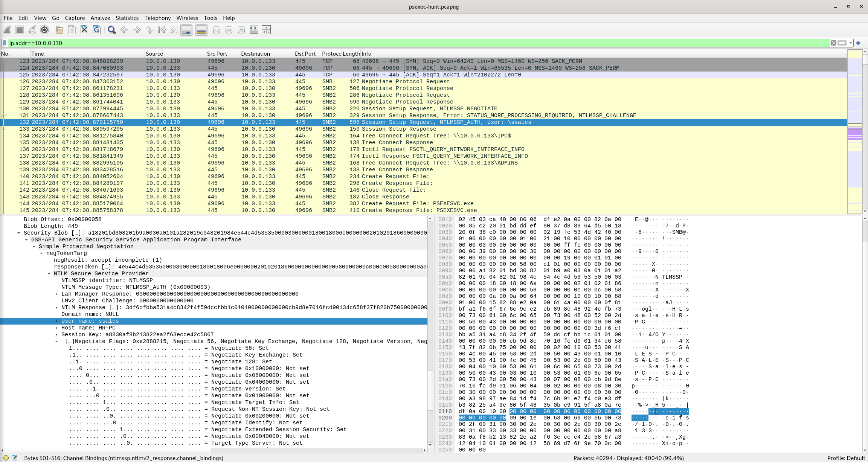Collapse NTLM Secure Service Provider node

[49, 273]
